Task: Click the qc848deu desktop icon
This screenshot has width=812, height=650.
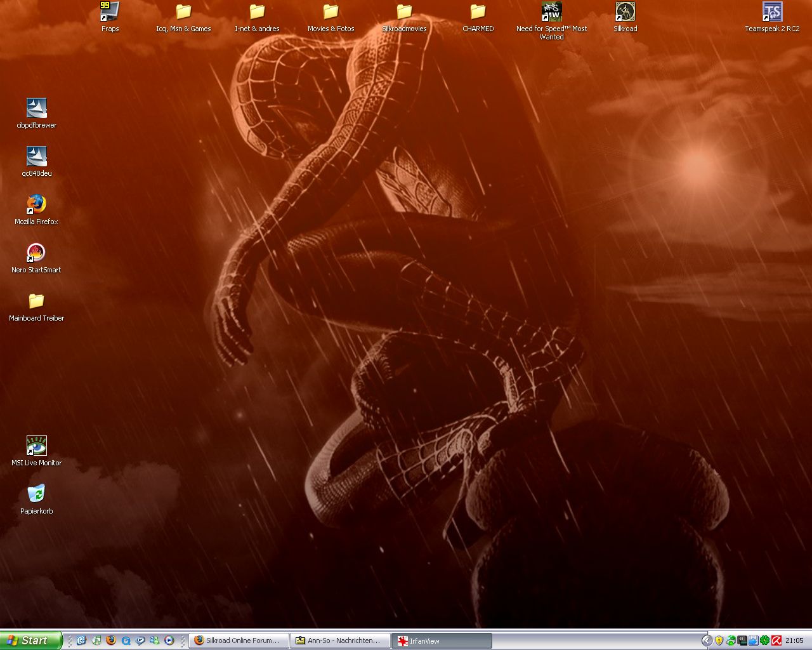Action: click(x=36, y=156)
